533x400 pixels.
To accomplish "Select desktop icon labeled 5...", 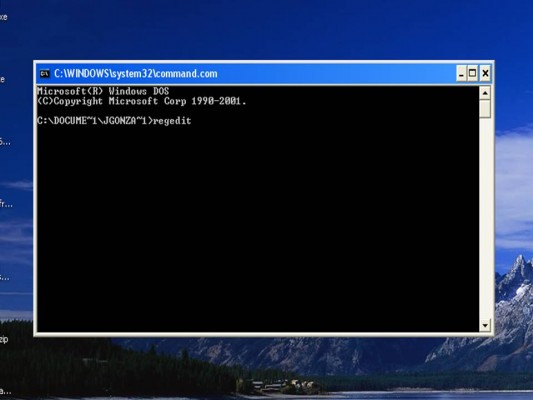I will pyautogui.click(x=5, y=141).
